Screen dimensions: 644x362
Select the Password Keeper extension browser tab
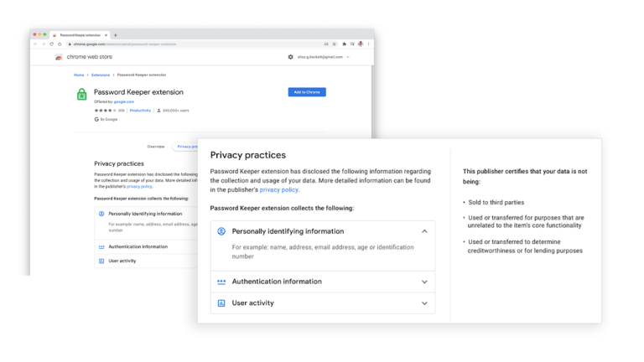click(x=80, y=35)
